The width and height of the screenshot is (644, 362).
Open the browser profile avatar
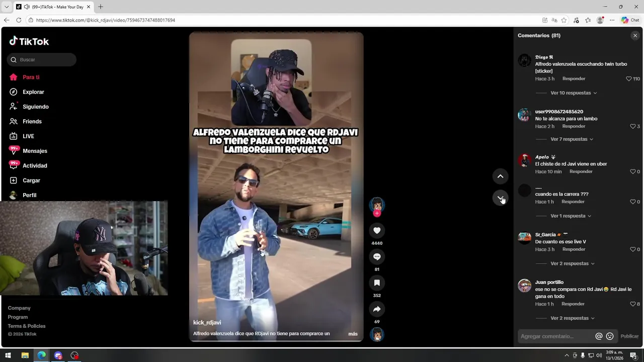point(600,20)
